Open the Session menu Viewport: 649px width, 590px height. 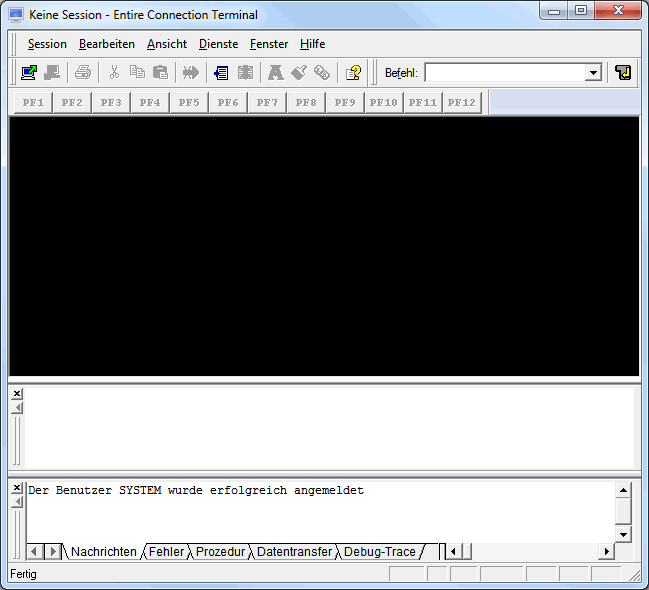[47, 44]
